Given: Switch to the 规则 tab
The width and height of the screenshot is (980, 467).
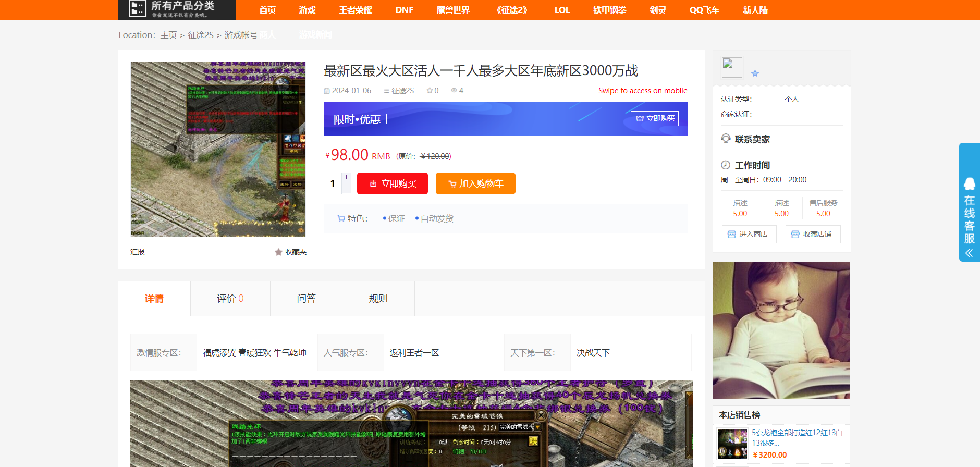Looking at the screenshot, I should point(378,299).
